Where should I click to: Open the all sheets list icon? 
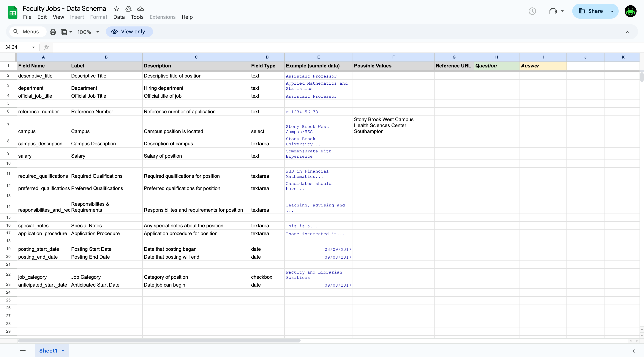23,350
